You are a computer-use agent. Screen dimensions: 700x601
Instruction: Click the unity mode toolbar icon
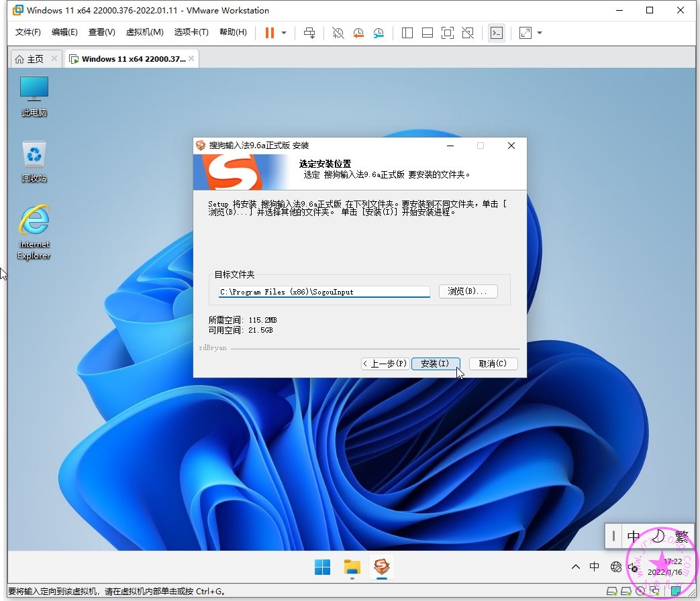[468, 33]
